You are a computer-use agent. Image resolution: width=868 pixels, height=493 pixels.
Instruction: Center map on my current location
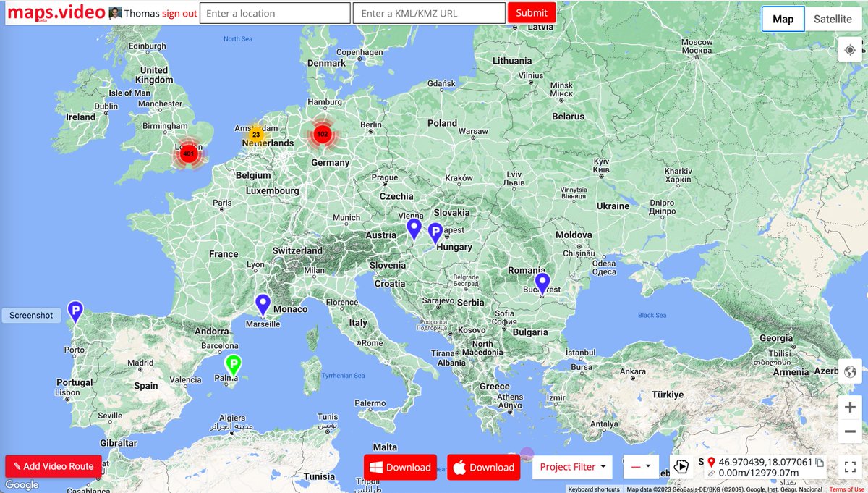click(x=850, y=50)
